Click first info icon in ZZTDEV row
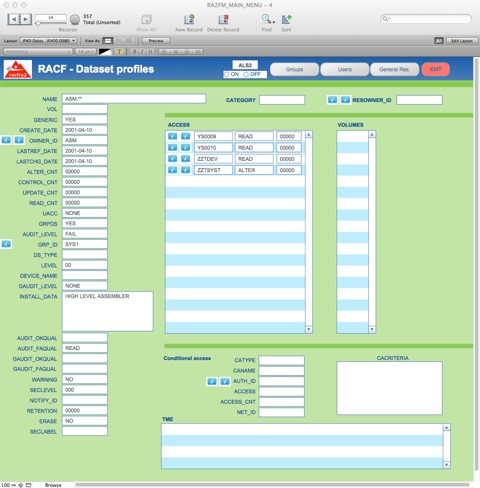This screenshot has width=480, height=488. (172, 159)
